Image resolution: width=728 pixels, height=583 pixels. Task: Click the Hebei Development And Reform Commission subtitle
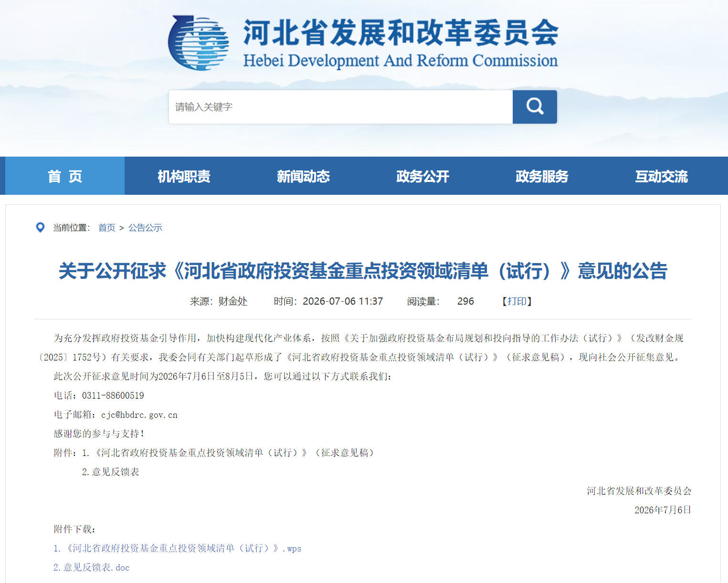401,61
